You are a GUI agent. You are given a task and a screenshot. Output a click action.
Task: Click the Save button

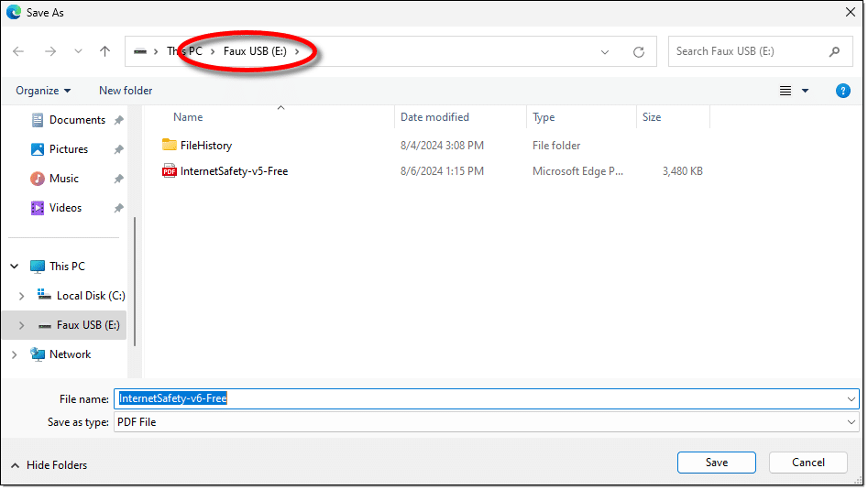716,463
